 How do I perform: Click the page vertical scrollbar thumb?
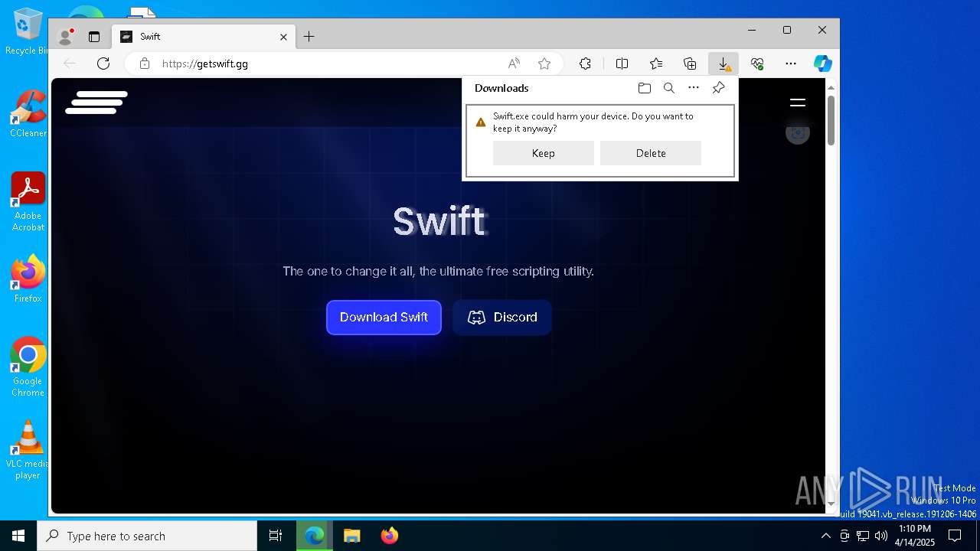(831, 120)
